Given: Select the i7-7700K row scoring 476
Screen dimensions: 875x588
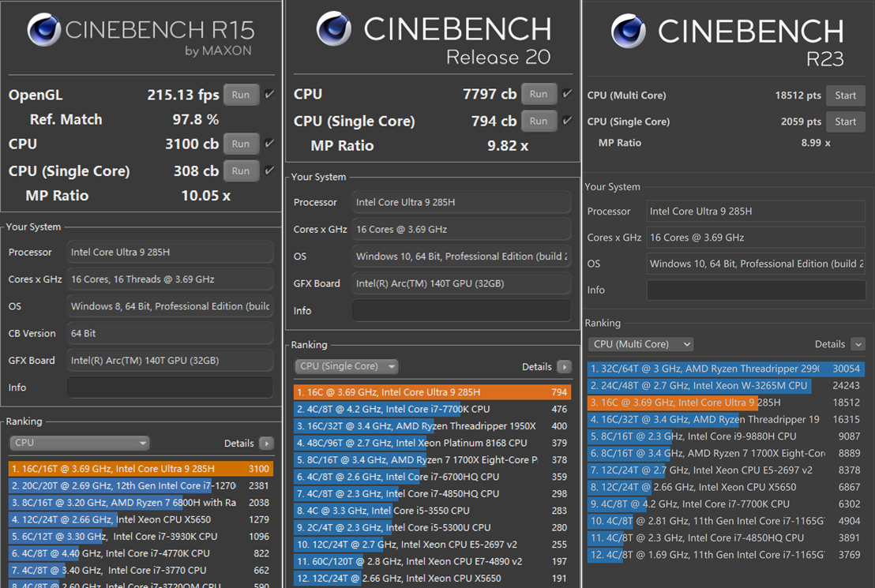Looking at the screenshot, I should pyautogui.click(x=432, y=409).
